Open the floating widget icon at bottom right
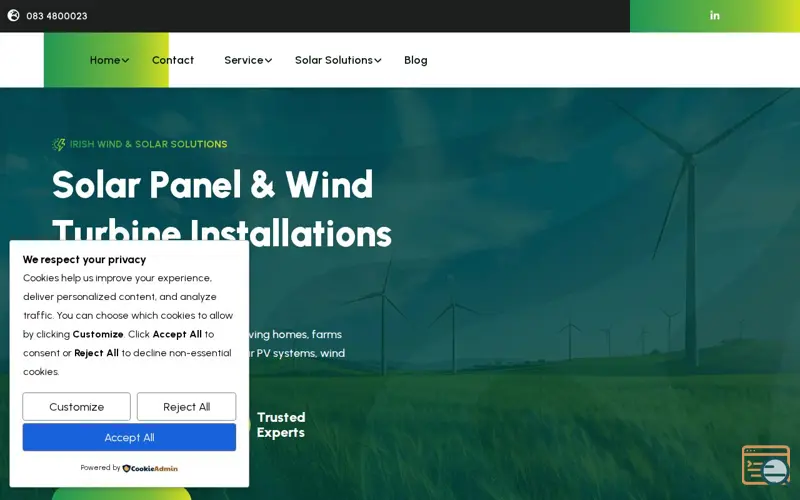 pos(766,465)
